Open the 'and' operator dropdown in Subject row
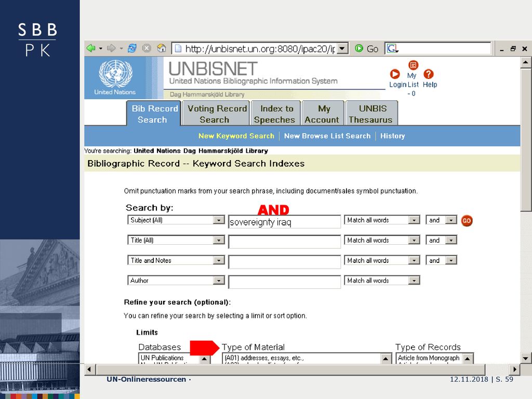 click(451, 220)
